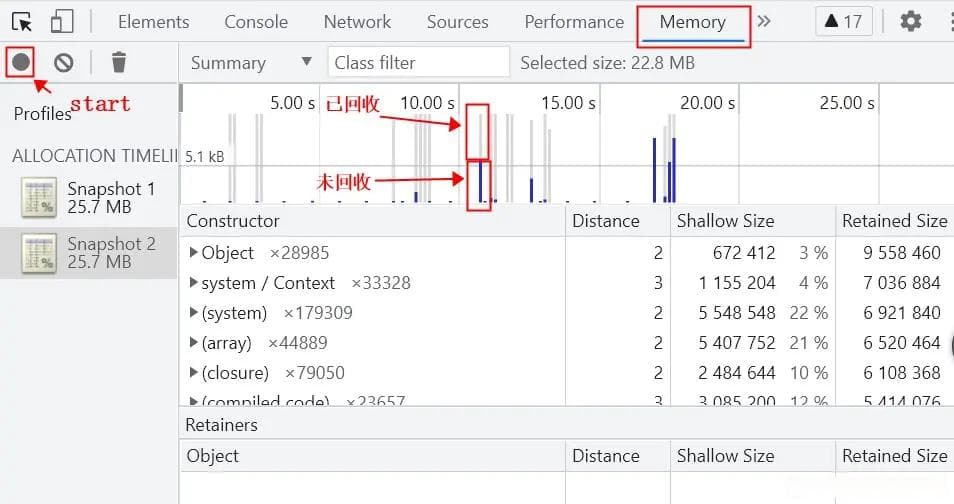Toggle the device toolbar icon
The width and height of the screenshot is (954, 504).
[62, 21]
